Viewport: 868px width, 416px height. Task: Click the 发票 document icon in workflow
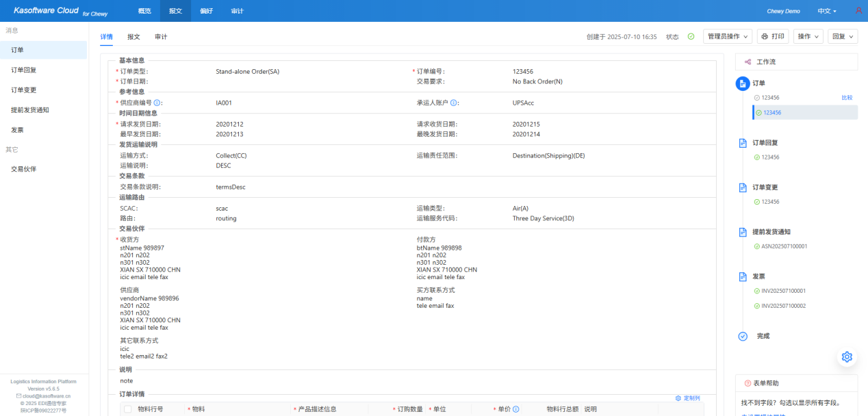pyautogui.click(x=743, y=276)
